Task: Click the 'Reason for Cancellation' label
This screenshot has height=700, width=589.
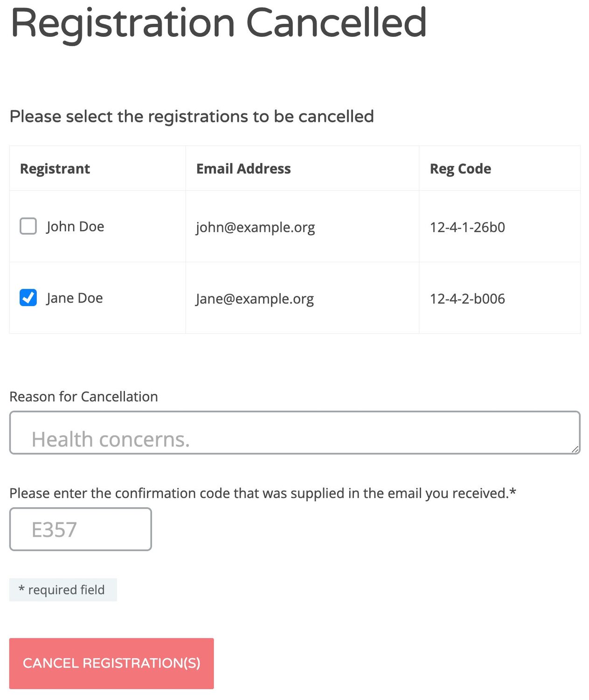Action: (84, 397)
